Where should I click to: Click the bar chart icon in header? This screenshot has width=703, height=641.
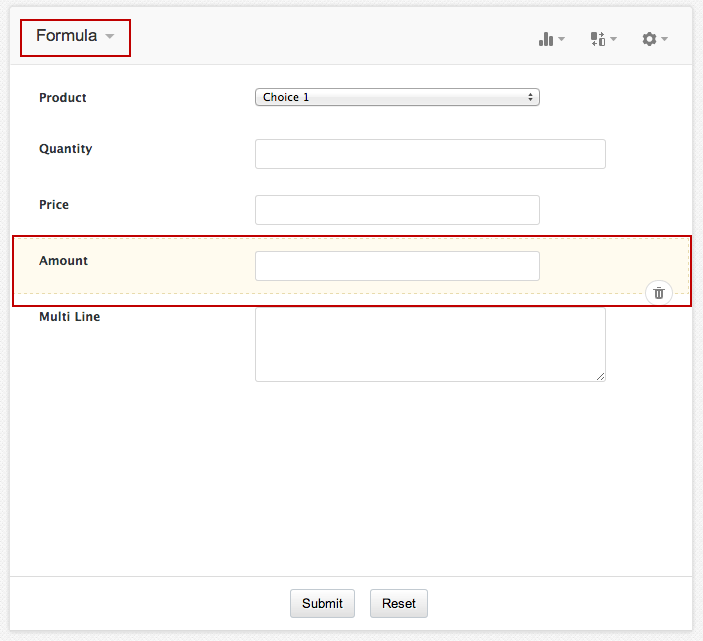(x=546, y=39)
